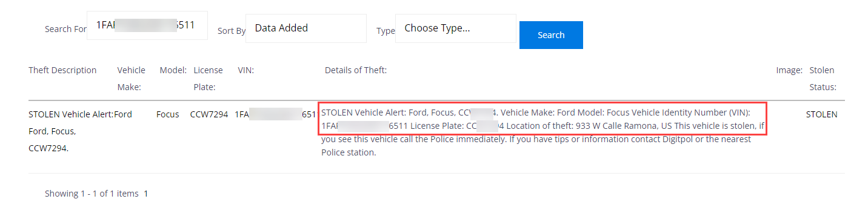Click the Stolen Status column header

point(823,79)
